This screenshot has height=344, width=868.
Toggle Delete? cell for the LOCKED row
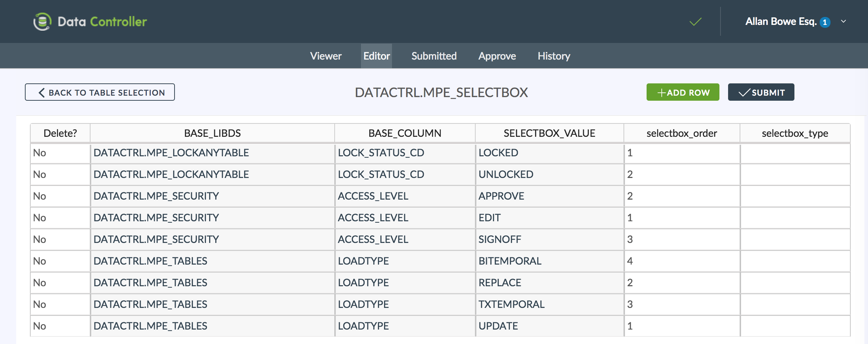pos(60,153)
